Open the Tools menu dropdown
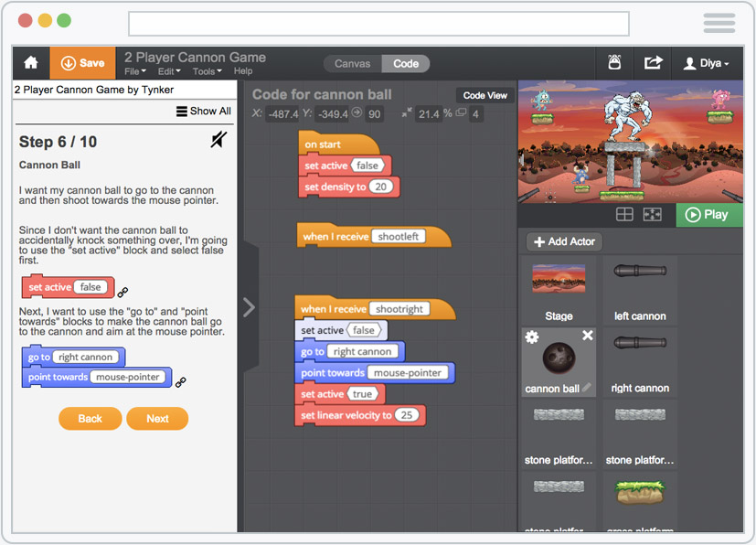 [x=207, y=71]
